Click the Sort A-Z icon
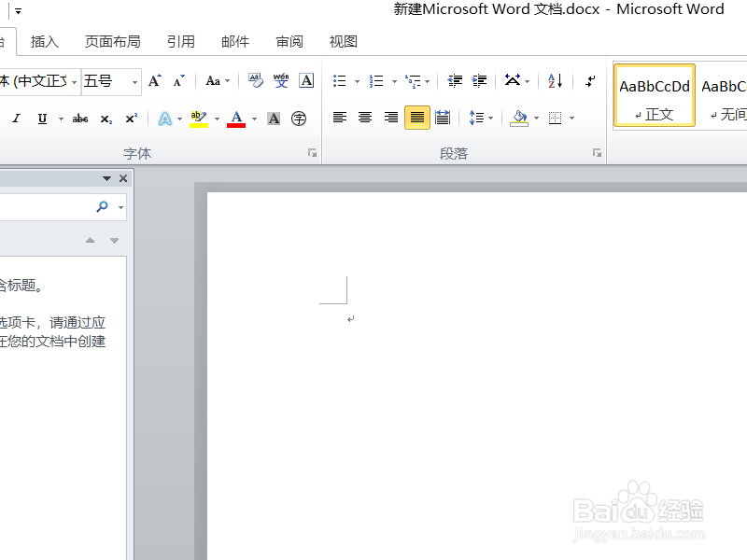The image size is (747, 560). point(555,81)
